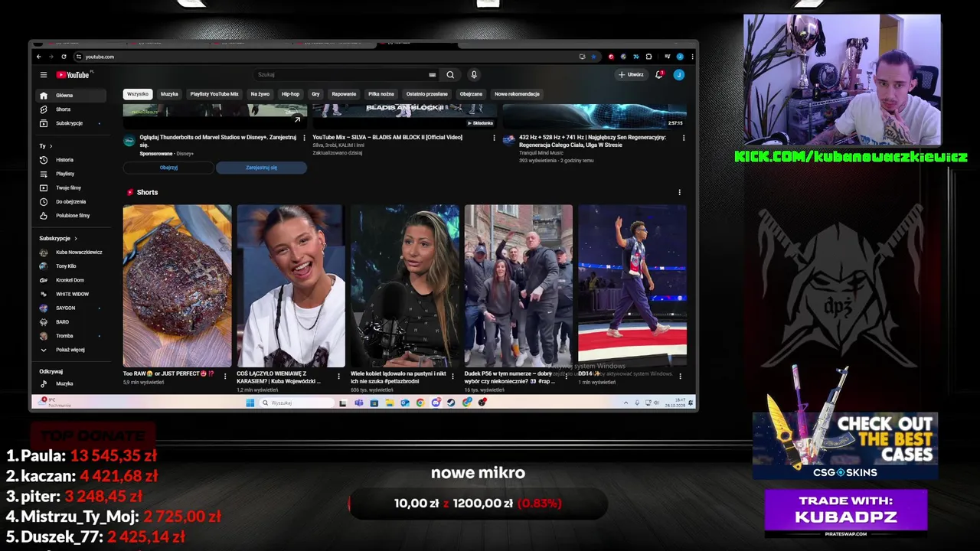Click the Zarejestruj się button

click(262, 168)
